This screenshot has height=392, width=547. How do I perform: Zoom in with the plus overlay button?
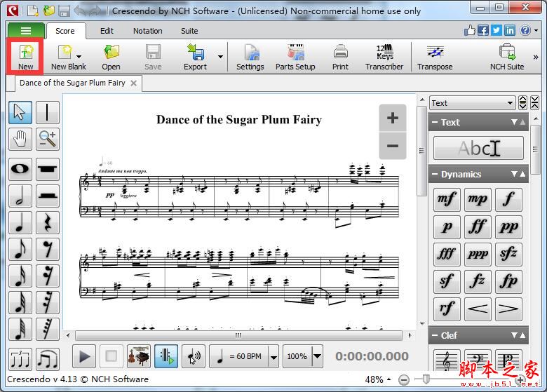coord(393,118)
